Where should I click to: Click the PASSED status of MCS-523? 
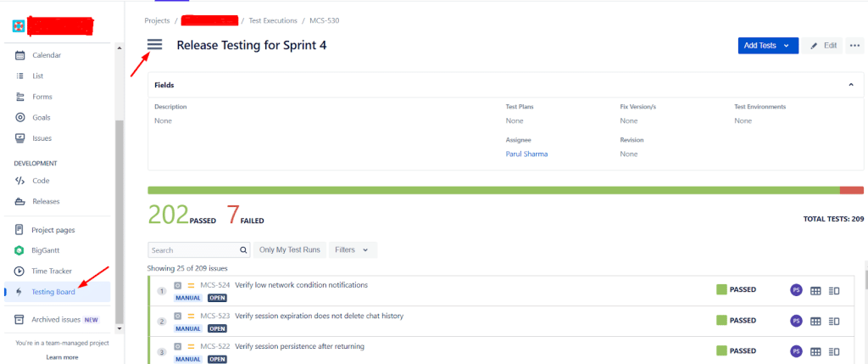[x=736, y=320]
